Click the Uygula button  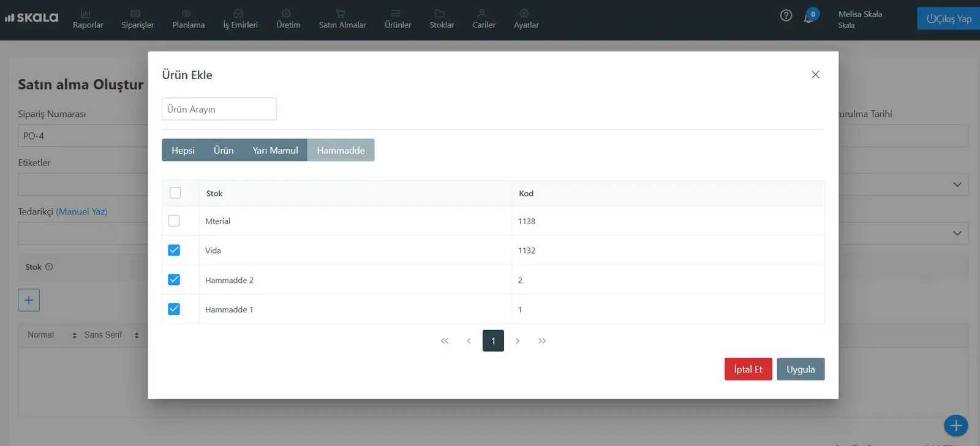[x=801, y=369]
